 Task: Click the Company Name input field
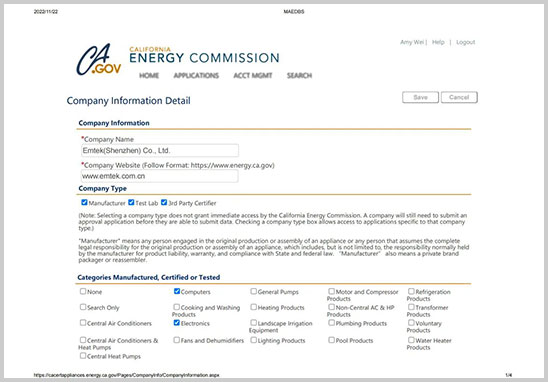[160, 151]
